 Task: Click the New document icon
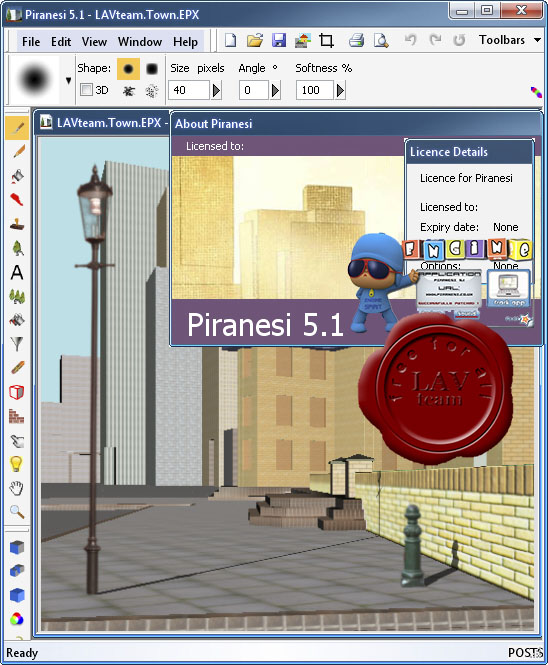[231, 40]
